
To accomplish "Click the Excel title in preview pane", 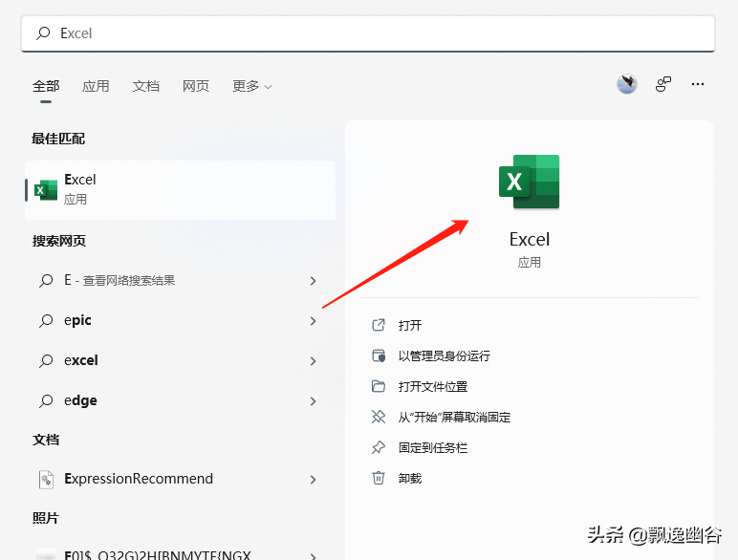I will 529,240.
